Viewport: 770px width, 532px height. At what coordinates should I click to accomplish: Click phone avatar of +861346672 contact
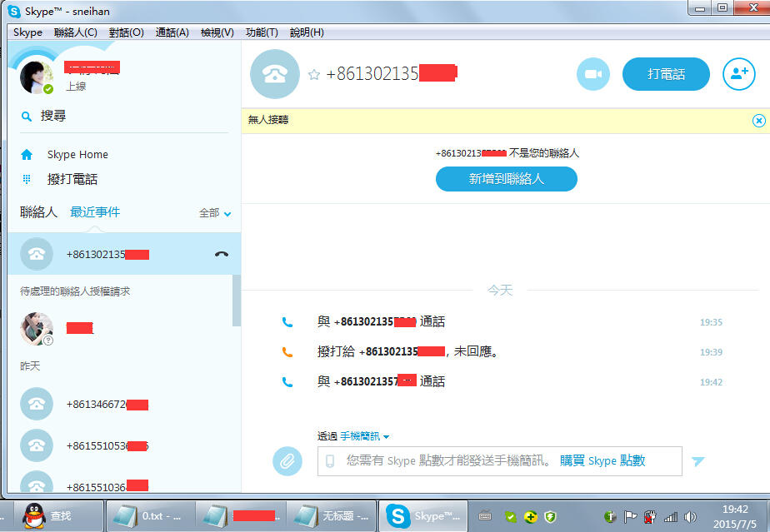[x=37, y=404]
